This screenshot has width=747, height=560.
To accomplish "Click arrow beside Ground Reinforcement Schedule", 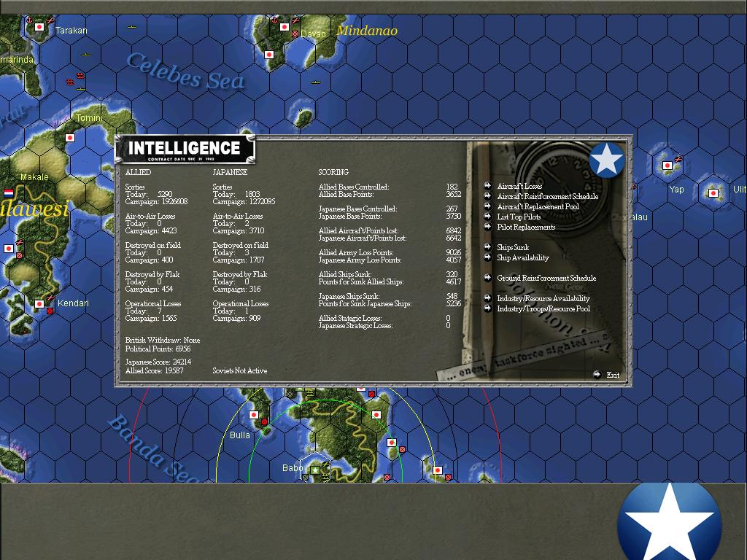I will pos(487,277).
